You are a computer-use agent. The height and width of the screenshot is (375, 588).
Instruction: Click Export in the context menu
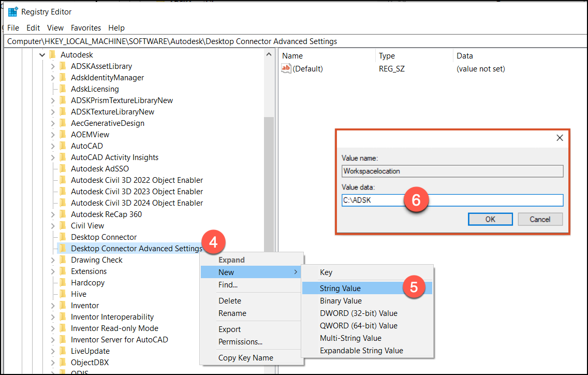tap(251, 329)
